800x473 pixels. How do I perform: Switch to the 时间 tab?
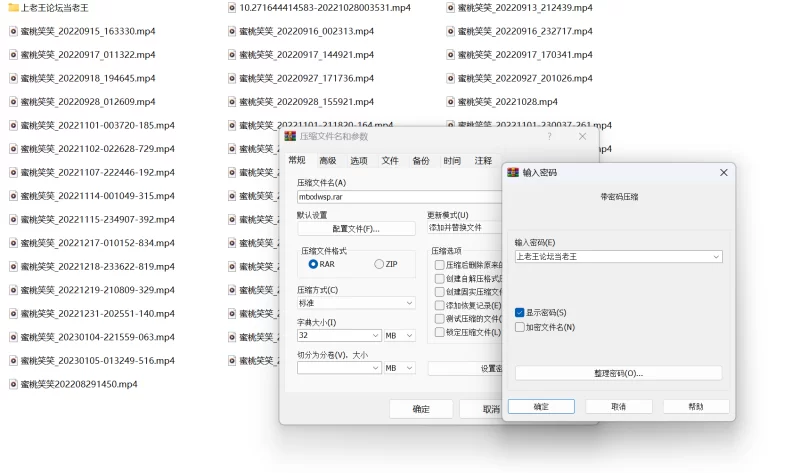[452, 161]
